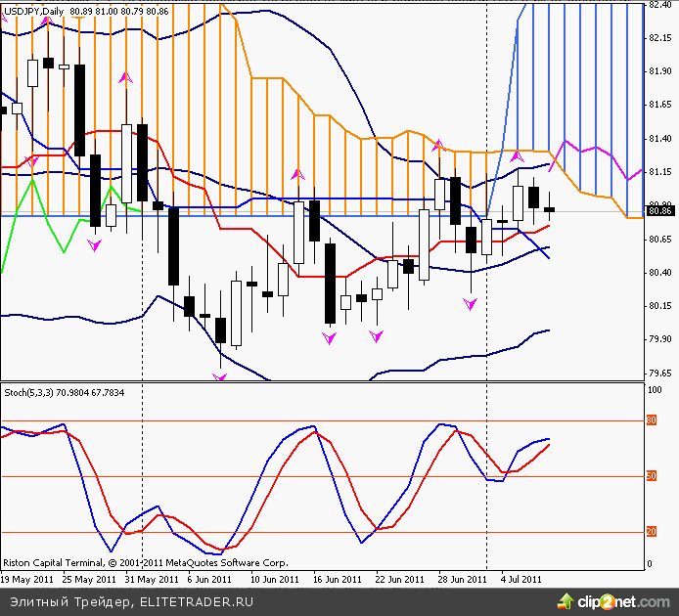
Task: Click the magenta down fractal arrow near 25 May
Action: (x=95, y=246)
